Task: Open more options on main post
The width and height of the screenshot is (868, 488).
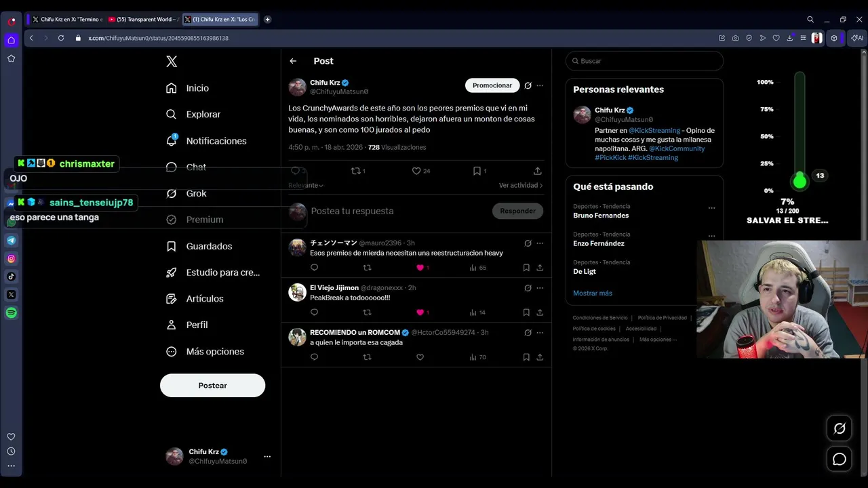Action: [x=540, y=85]
